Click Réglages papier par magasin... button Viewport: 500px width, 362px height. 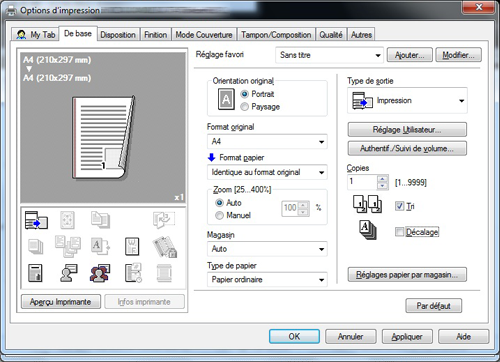(407, 275)
